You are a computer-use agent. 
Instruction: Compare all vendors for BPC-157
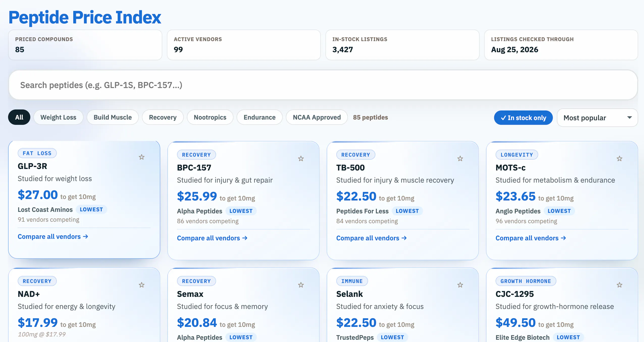[212, 238]
